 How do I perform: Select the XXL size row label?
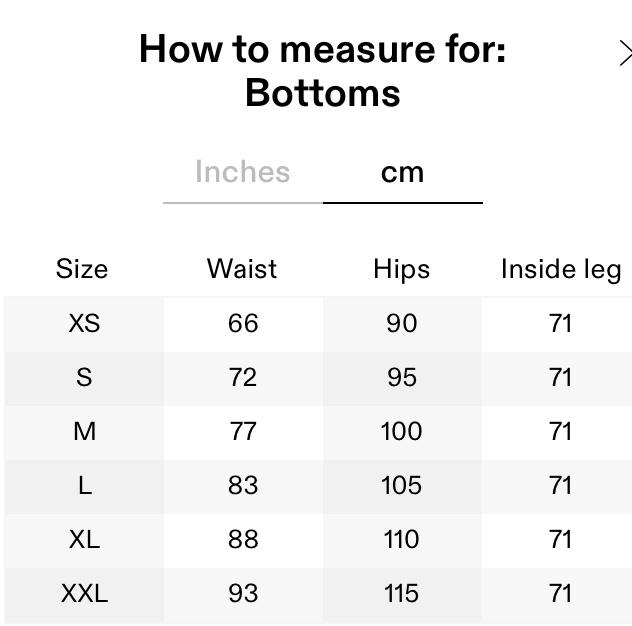[x=84, y=593]
